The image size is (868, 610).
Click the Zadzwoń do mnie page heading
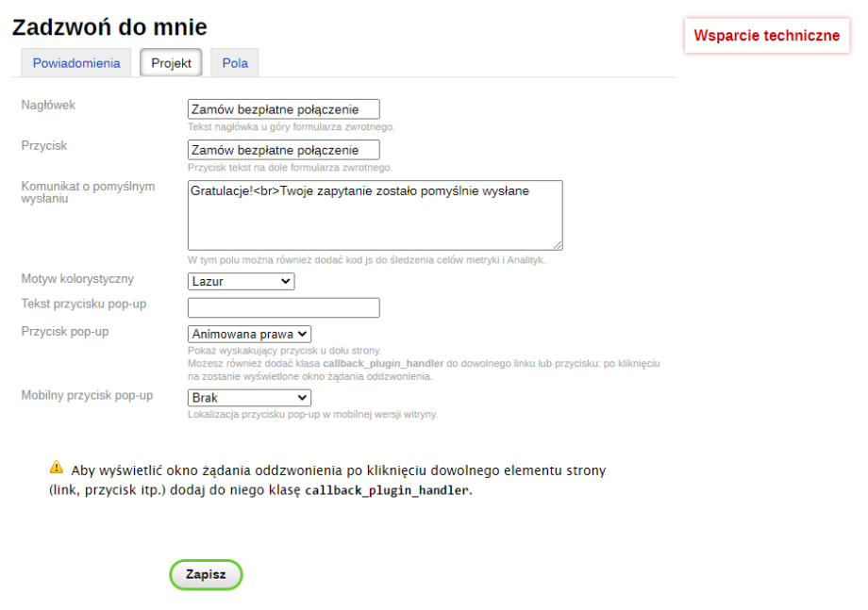pyautogui.click(x=109, y=27)
